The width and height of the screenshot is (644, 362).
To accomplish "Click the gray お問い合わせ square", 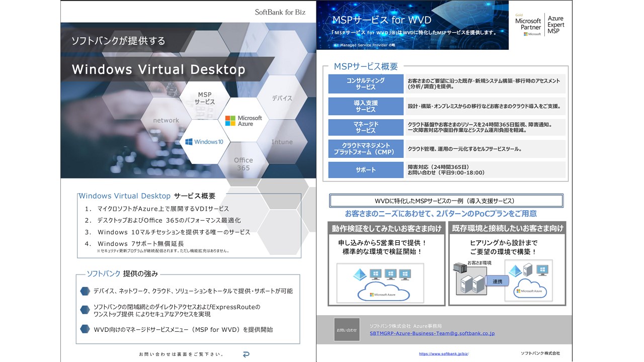I will coord(347,330).
